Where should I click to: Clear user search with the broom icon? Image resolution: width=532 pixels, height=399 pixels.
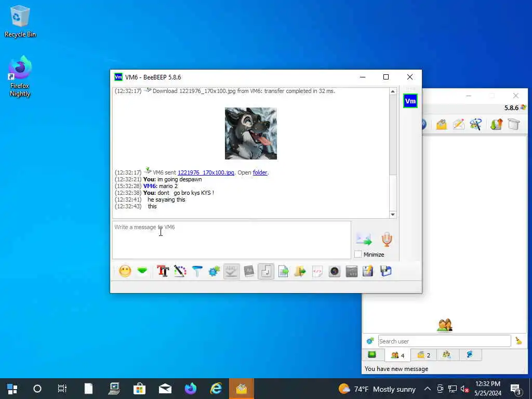518,341
